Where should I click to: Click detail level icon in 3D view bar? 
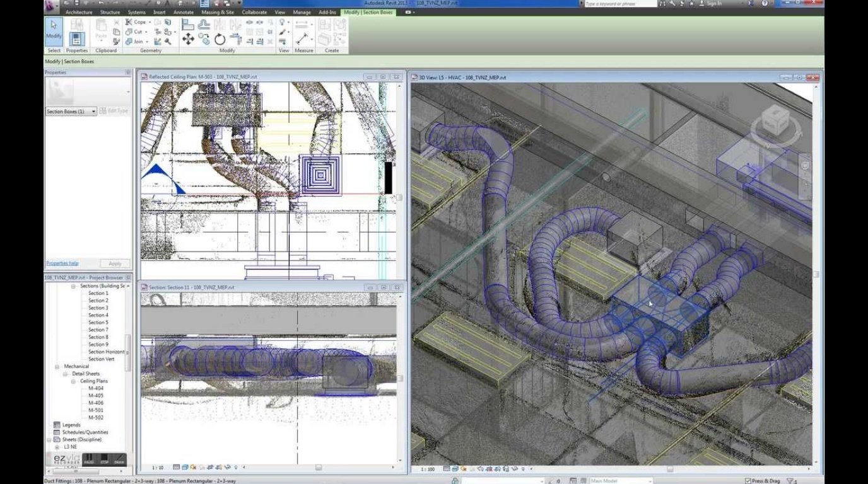[447, 469]
